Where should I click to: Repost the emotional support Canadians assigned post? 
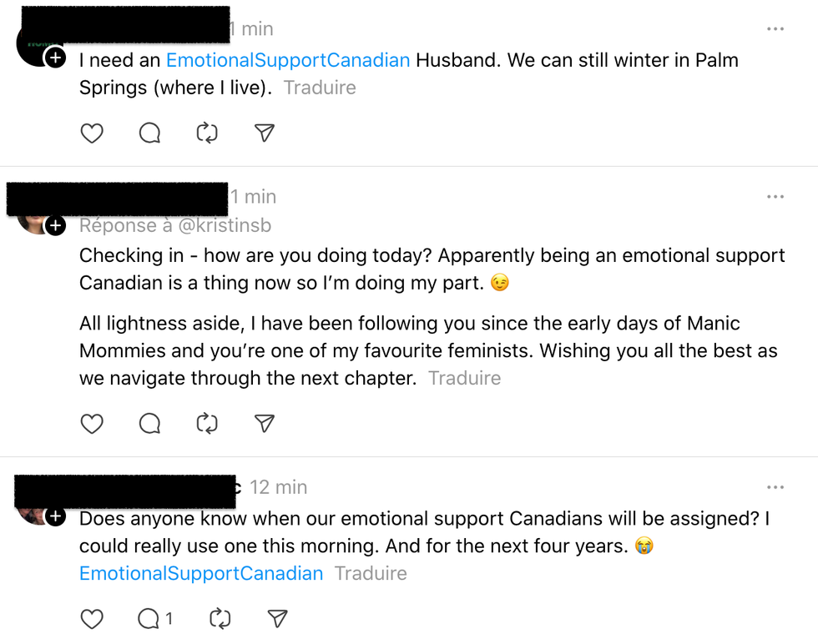coord(220,619)
